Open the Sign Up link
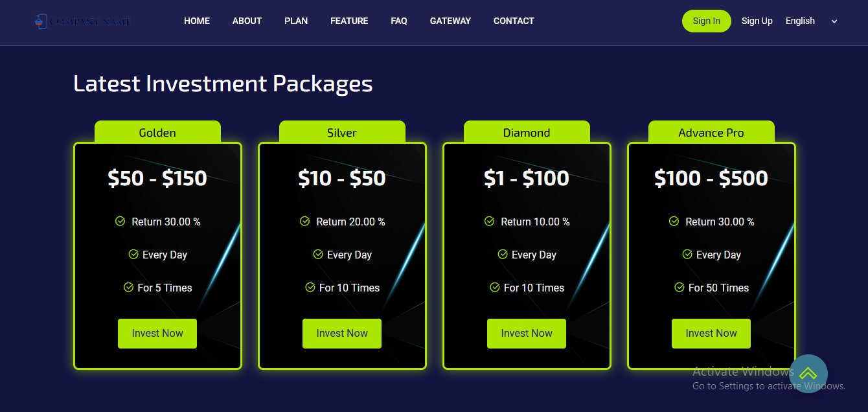The width and height of the screenshot is (868, 412). 757,21
